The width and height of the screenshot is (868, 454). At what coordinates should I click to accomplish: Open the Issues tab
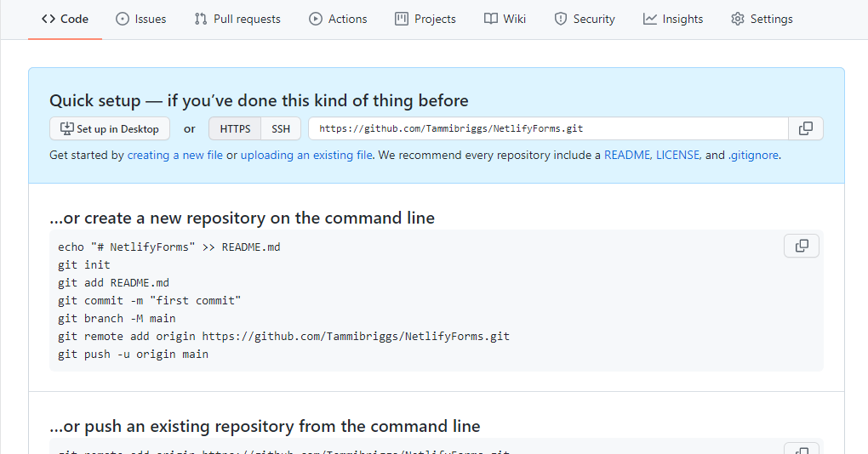click(140, 19)
